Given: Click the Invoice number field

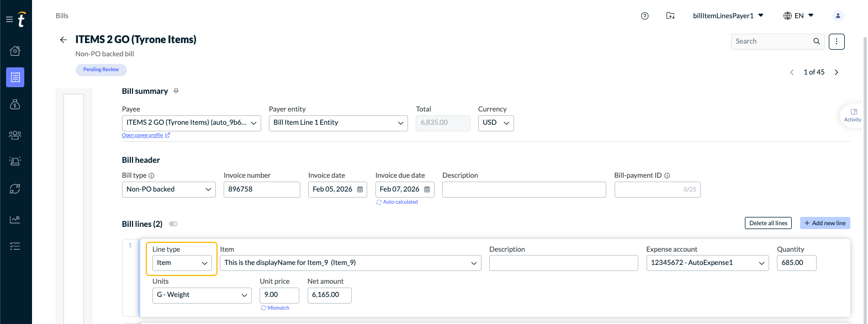Looking at the screenshot, I should pyautogui.click(x=262, y=189).
